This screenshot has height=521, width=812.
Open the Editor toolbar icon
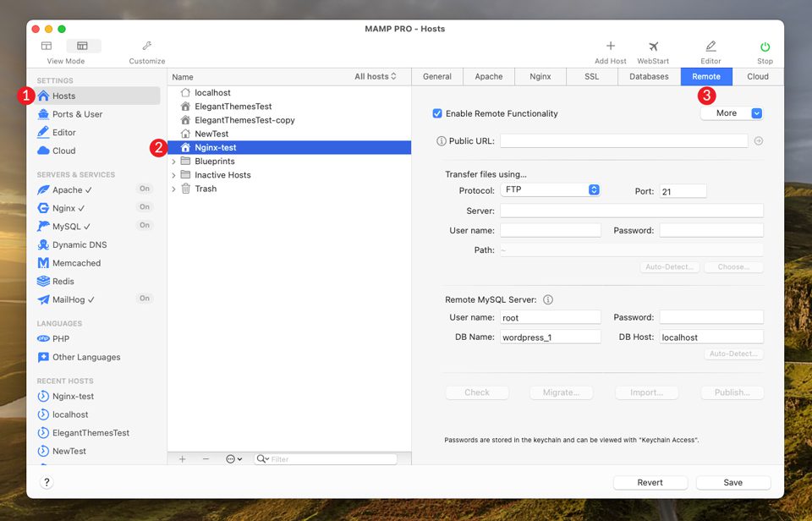click(710, 47)
